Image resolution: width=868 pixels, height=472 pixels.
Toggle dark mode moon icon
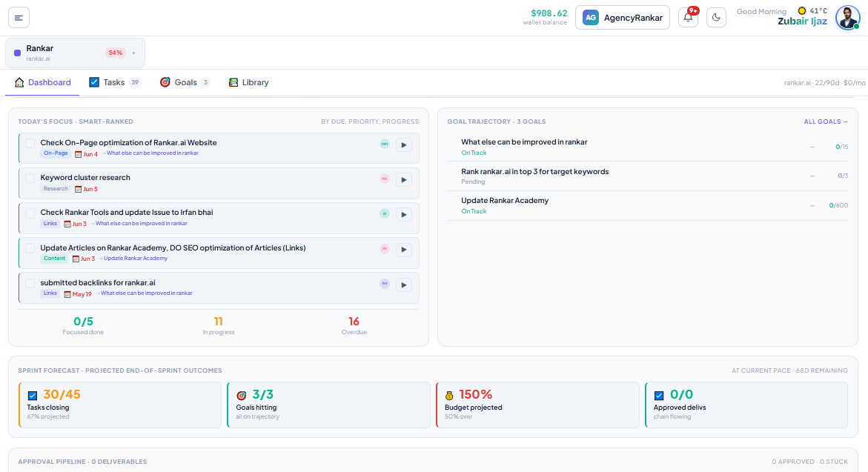click(x=716, y=18)
